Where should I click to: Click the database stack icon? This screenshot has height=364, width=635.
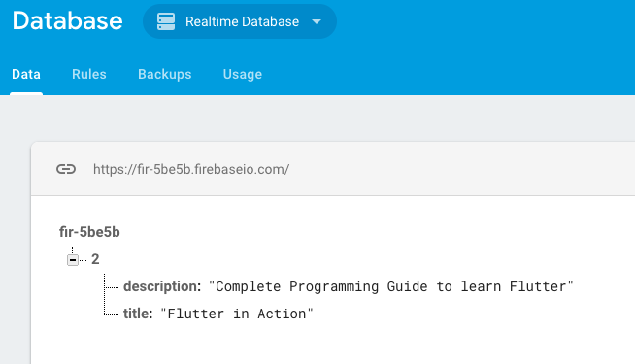point(166,21)
